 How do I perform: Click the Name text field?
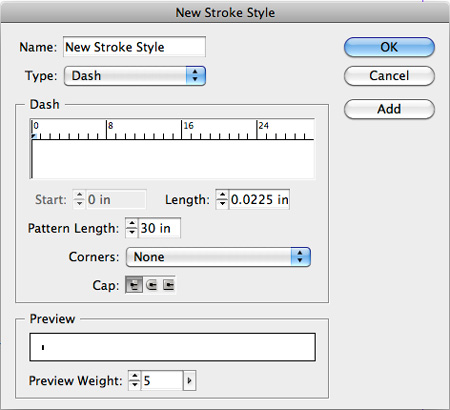[x=134, y=47]
